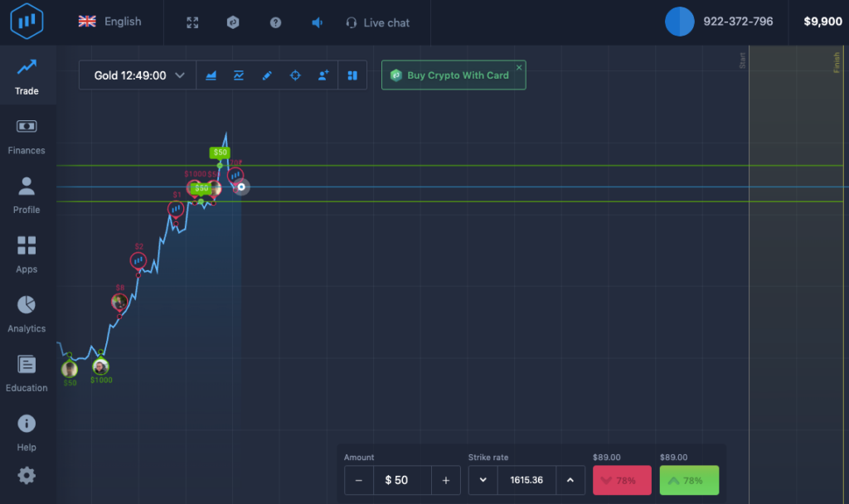The width and height of the screenshot is (849, 504).
Task: Click the hexagonal rewards icon in the header
Action: [x=233, y=22]
